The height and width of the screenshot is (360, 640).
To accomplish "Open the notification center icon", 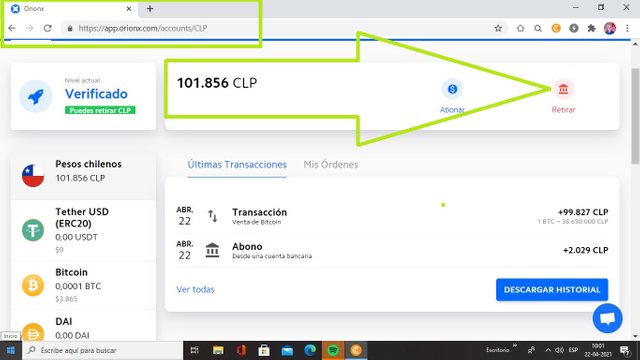I will point(624,350).
